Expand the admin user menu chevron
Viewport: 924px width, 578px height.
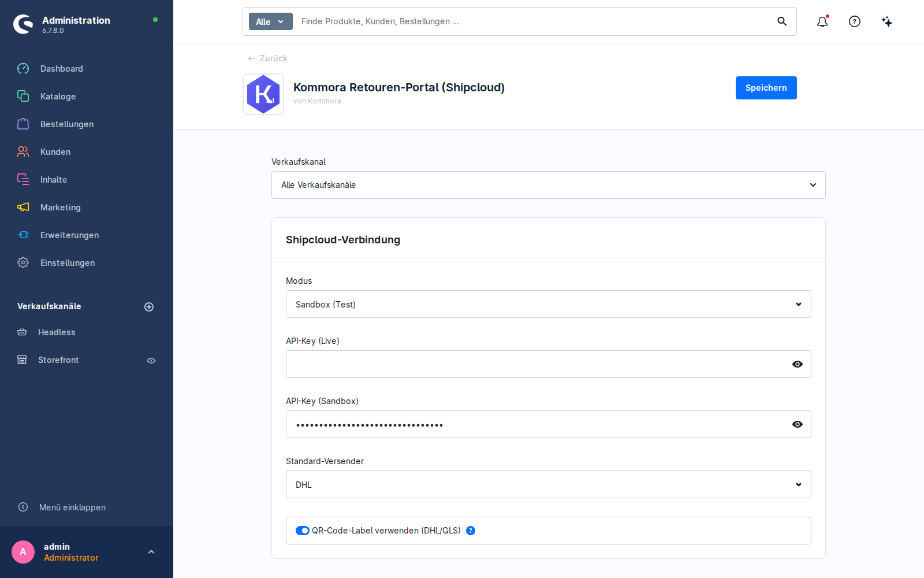151,552
